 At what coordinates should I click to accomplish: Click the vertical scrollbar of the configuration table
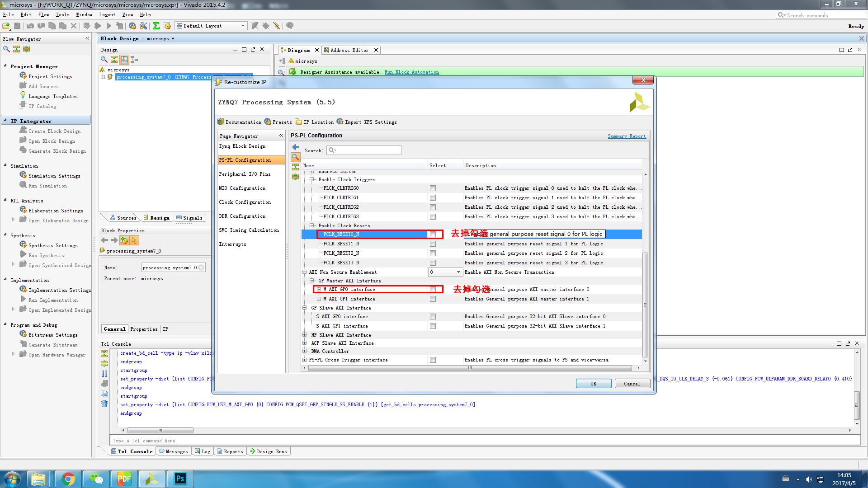pyautogui.click(x=646, y=304)
